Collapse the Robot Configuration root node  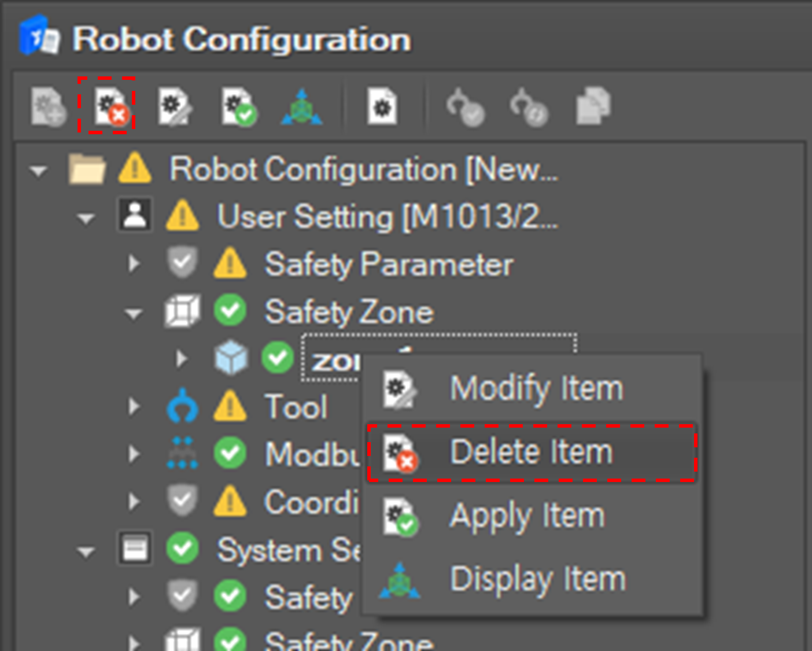coord(39,171)
